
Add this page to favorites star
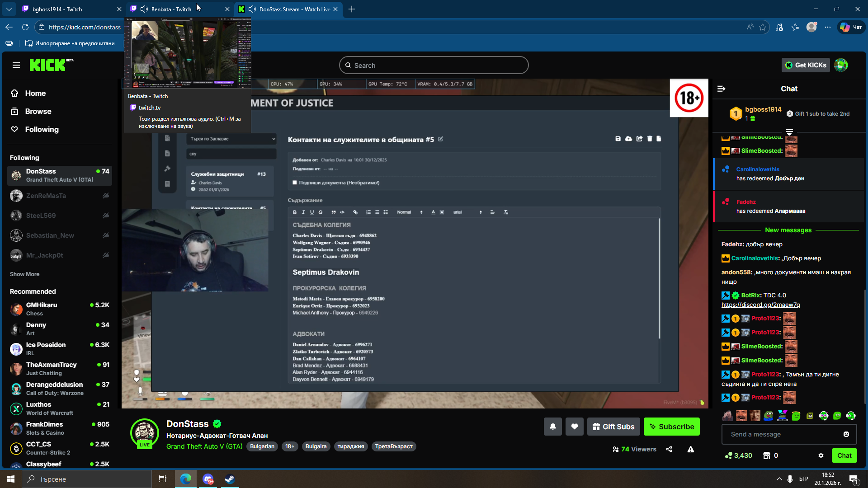coord(763,27)
